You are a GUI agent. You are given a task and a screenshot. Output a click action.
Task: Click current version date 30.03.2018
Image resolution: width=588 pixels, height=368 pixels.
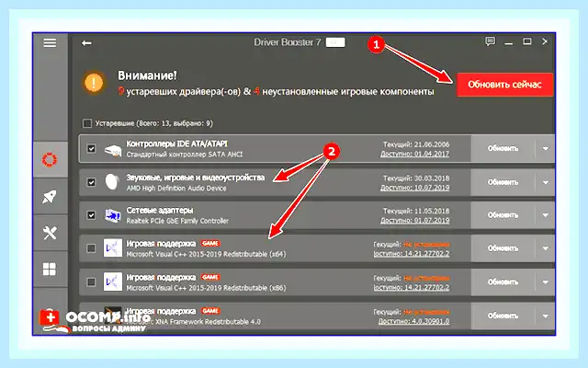pos(416,178)
